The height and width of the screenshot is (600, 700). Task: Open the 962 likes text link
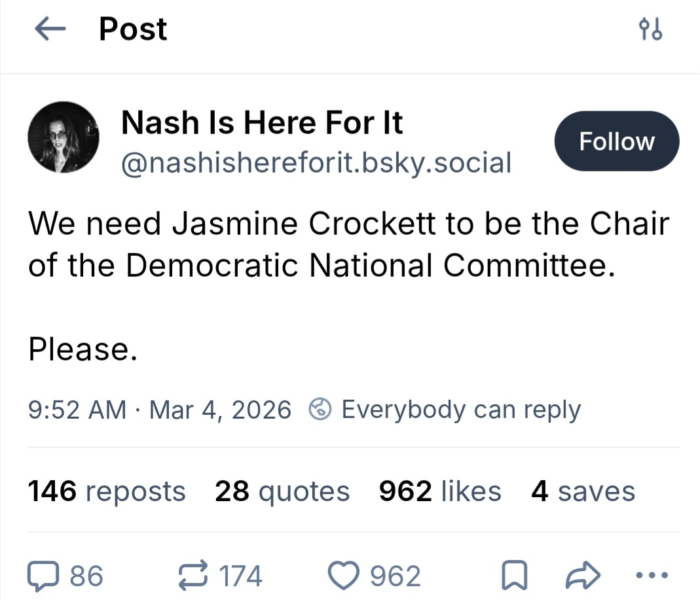click(440, 491)
